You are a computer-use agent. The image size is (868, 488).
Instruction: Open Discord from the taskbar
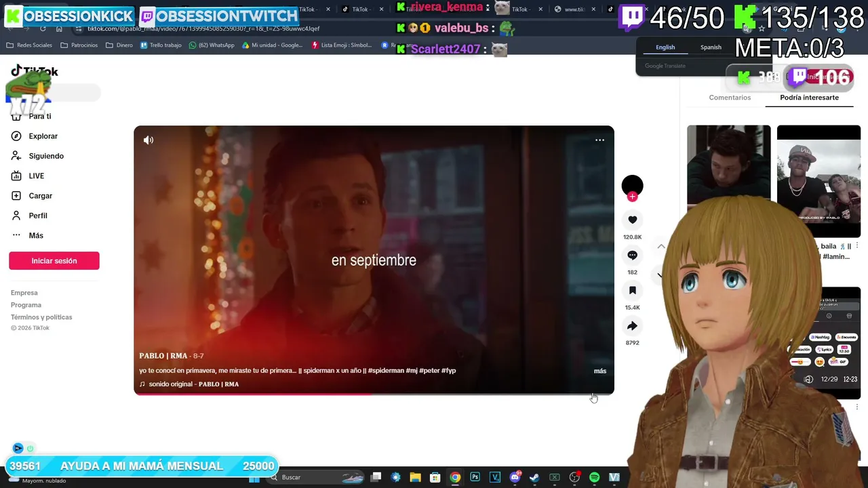pos(515,477)
